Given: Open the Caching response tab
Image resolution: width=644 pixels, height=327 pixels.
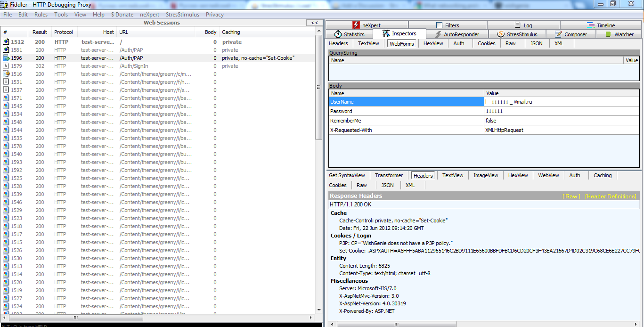Looking at the screenshot, I should click(x=603, y=175).
